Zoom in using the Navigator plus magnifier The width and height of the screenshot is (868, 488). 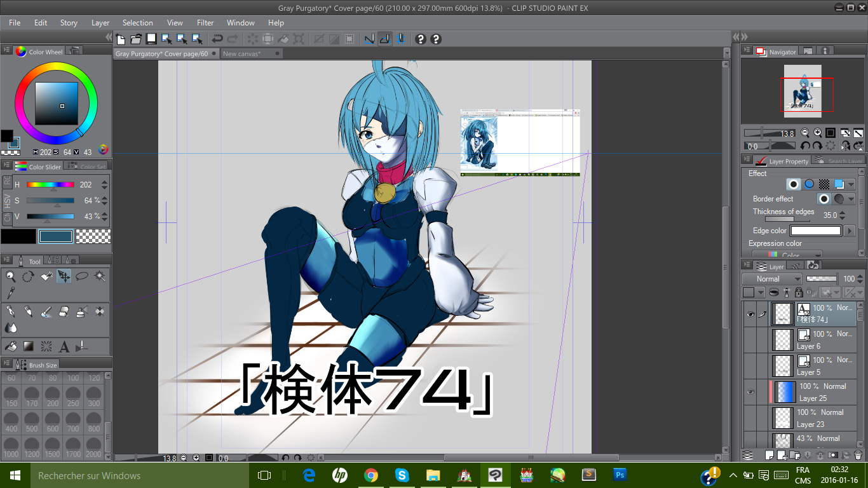(x=818, y=133)
